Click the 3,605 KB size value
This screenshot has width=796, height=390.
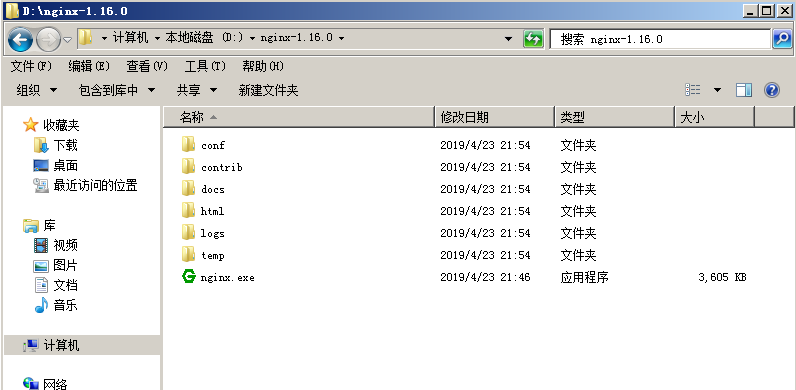[x=722, y=277]
